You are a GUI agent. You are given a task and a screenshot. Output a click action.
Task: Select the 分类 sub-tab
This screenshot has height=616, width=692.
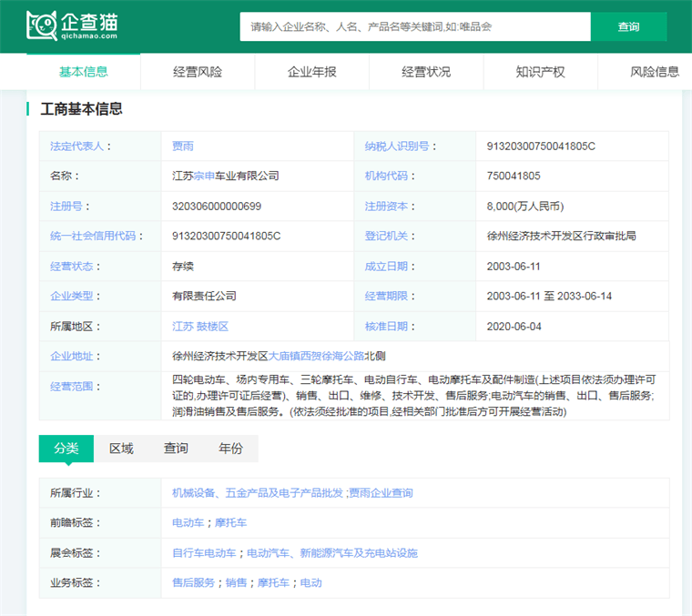[66, 449]
